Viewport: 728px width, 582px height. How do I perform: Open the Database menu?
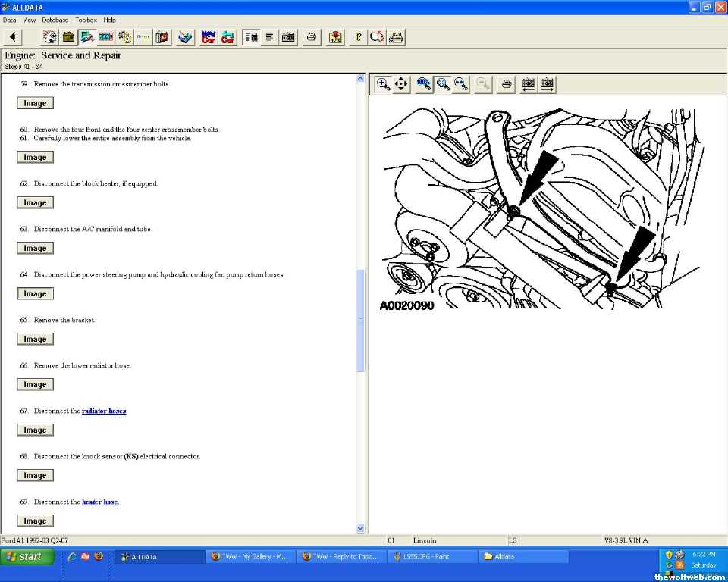tap(55, 20)
